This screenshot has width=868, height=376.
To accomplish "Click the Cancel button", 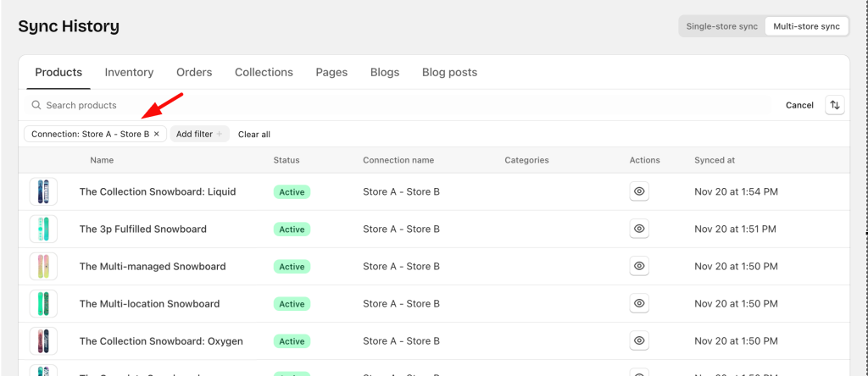I will click(x=799, y=105).
